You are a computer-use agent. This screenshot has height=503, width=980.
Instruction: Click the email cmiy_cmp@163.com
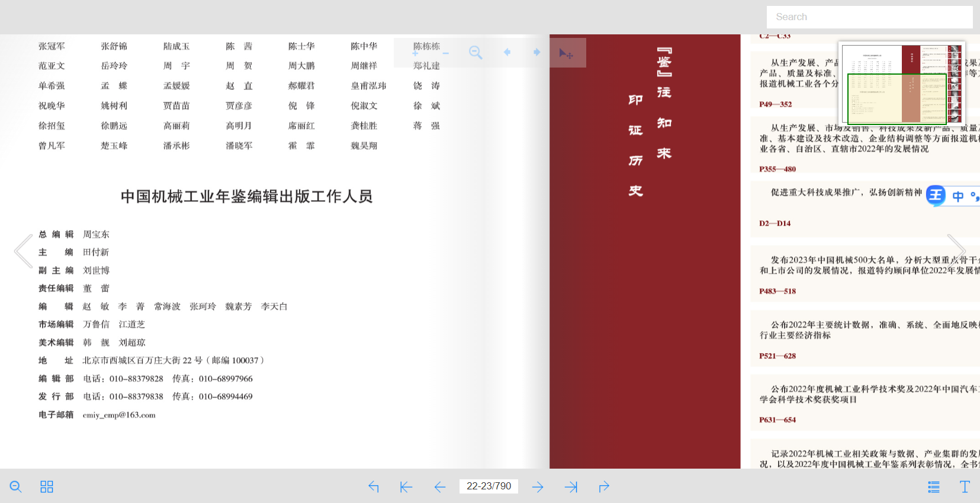(119, 415)
